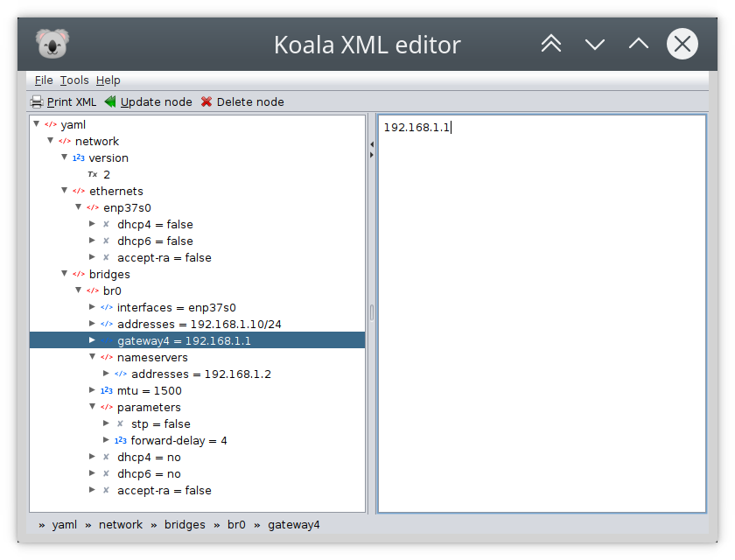Viewport: 735px width, 560px height.
Task: Click the splitter collapse-left arrow
Action: [372, 144]
